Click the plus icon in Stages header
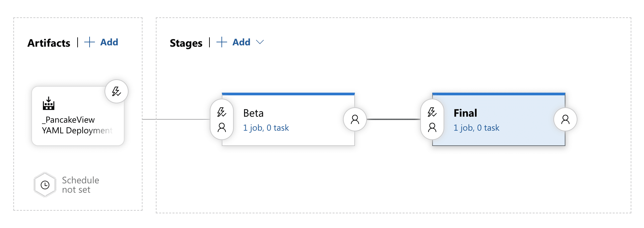The image size is (644, 228). click(x=221, y=42)
